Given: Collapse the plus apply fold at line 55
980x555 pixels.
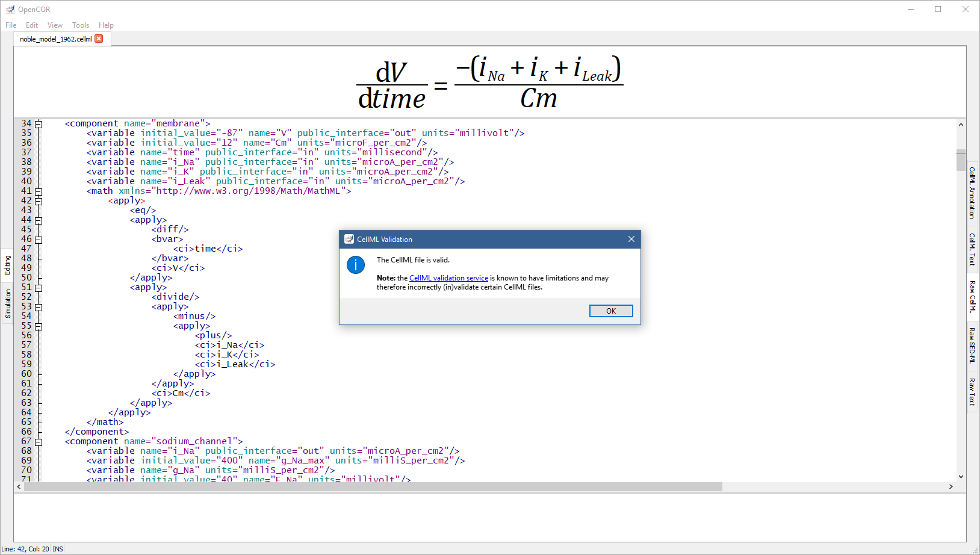Looking at the screenshot, I should coord(39,326).
